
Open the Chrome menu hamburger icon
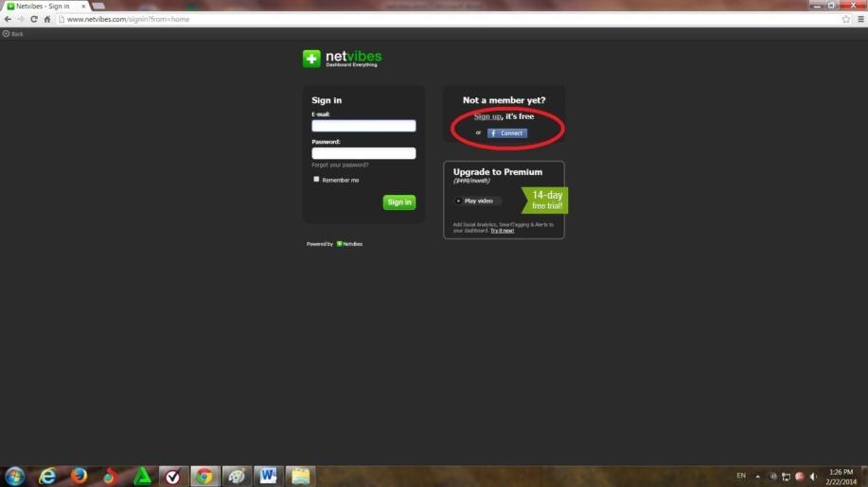(860, 19)
